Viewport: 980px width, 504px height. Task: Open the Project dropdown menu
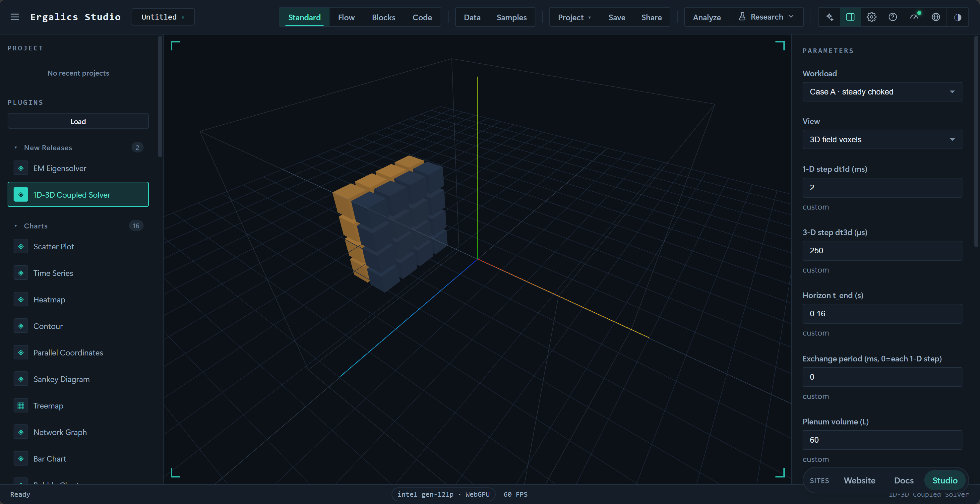pyautogui.click(x=575, y=17)
